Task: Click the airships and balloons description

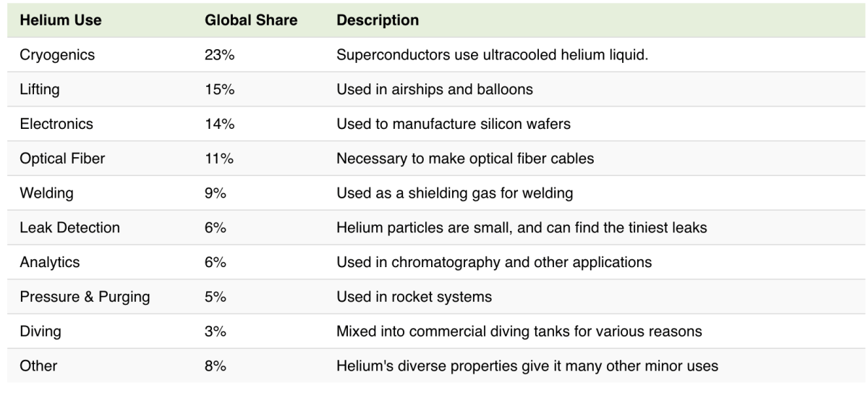Action: pos(435,90)
